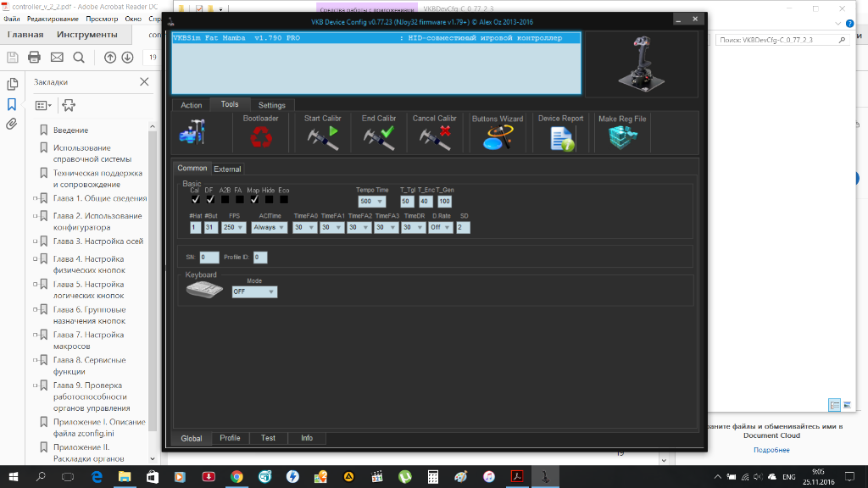The width and height of the screenshot is (868, 488).
Task: Click the Bootloader recycle icon
Action: [261, 136]
